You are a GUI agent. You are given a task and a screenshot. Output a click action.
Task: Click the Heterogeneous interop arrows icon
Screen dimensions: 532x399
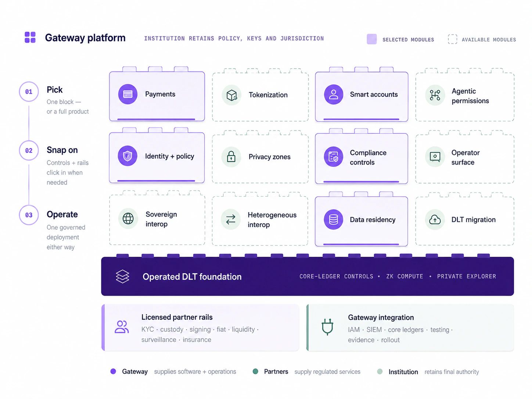231,220
